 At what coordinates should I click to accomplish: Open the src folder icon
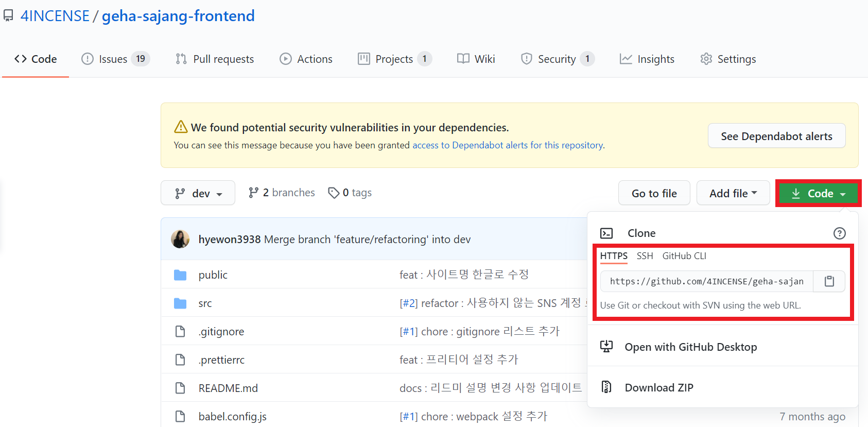[180, 303]
